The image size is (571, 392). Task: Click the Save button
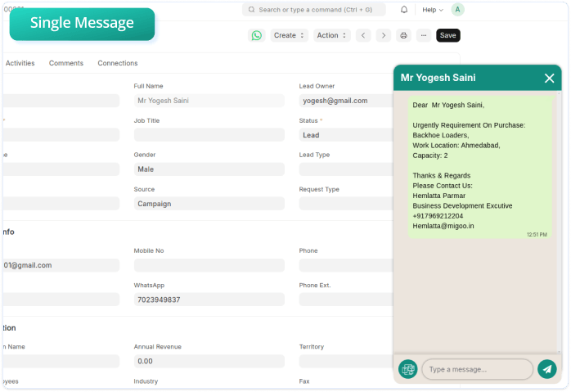[x=447, y=35]
